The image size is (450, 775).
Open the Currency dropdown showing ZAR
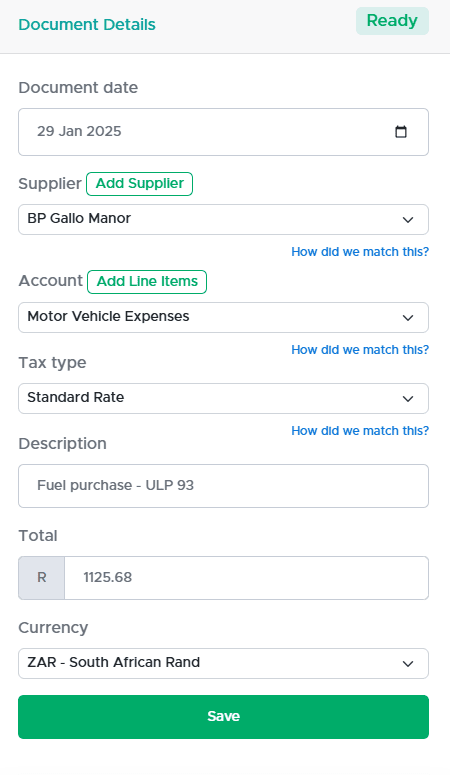(x=224, y=663)
